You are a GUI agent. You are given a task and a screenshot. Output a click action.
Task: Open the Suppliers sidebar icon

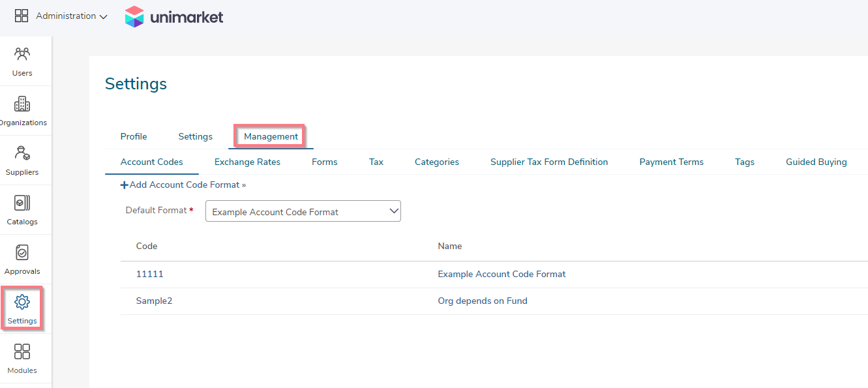tap(22, 153)
